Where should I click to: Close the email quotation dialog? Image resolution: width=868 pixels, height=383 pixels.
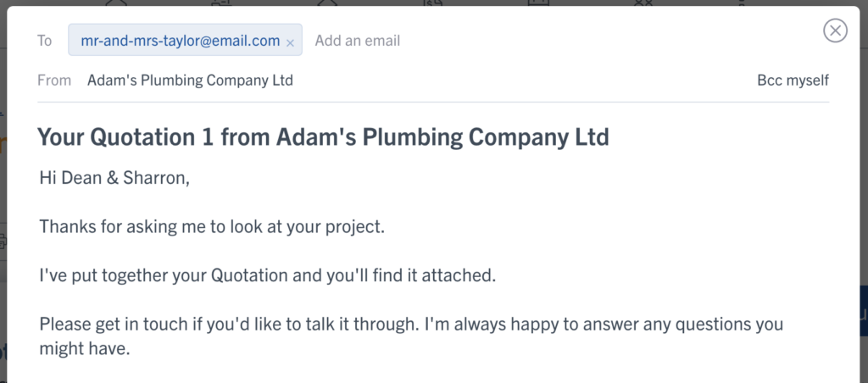[835, 31]
